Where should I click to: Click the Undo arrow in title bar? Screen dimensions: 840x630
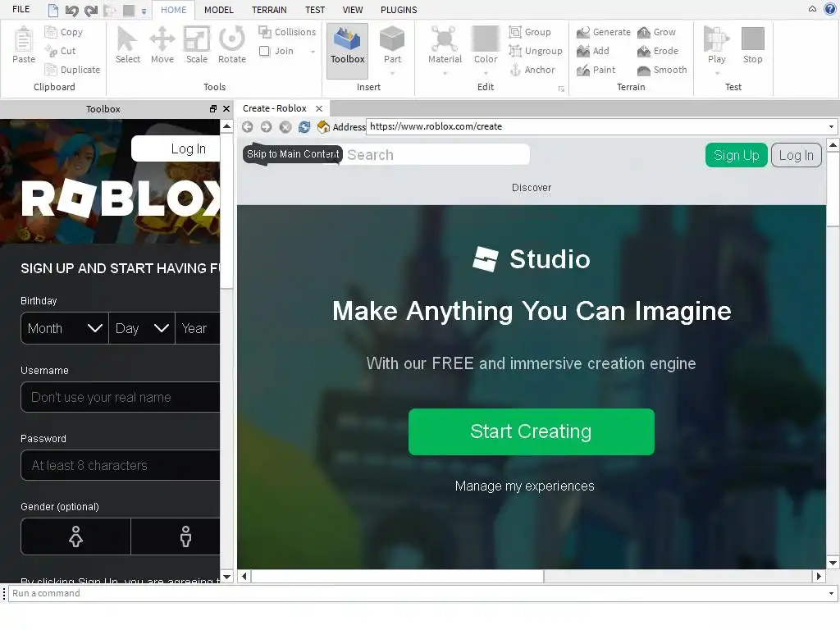coord(72,10)
